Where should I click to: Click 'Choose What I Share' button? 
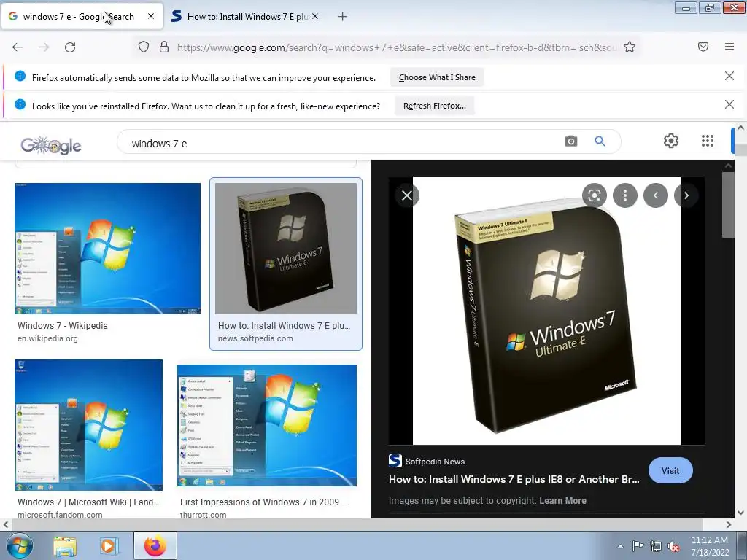(437, 77)
